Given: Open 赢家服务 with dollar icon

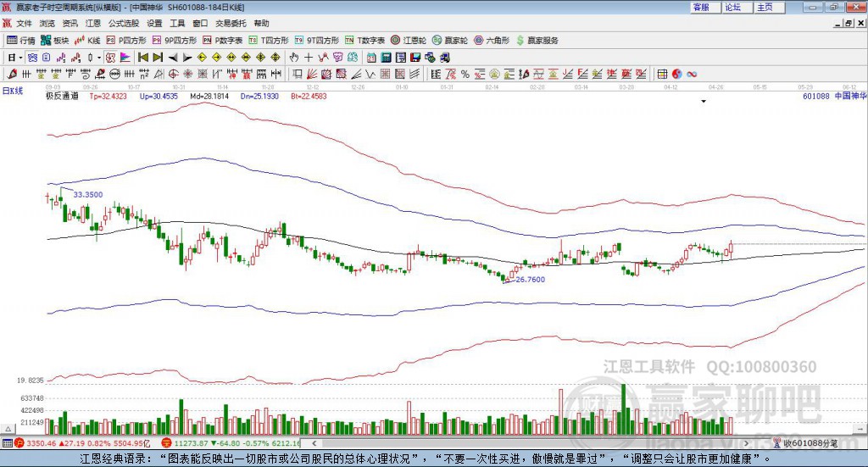Looking at the screenshot, I should click(537, 41).
